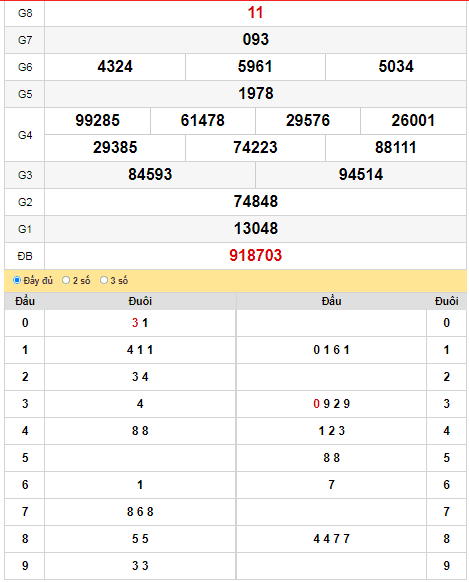Click the G3 number 84593
This screenshot has width=469, height=582.
(x=150, y=175)
